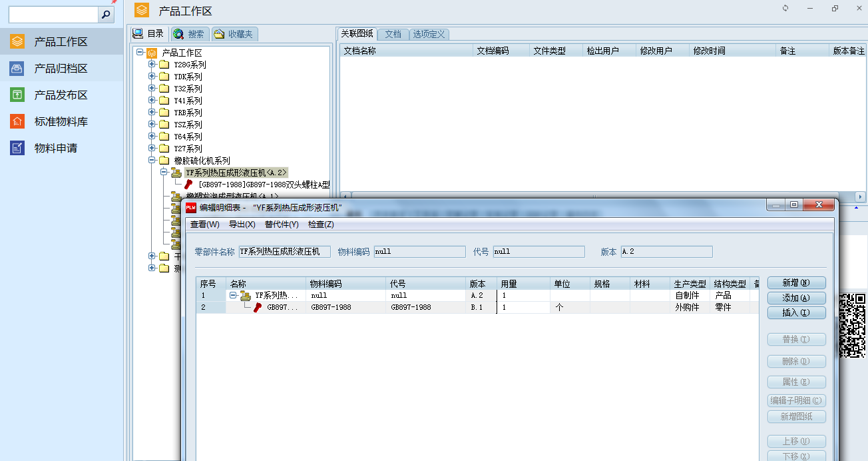
Task: Click the refresh icon in the title bar
Action: tap(785, 8)
